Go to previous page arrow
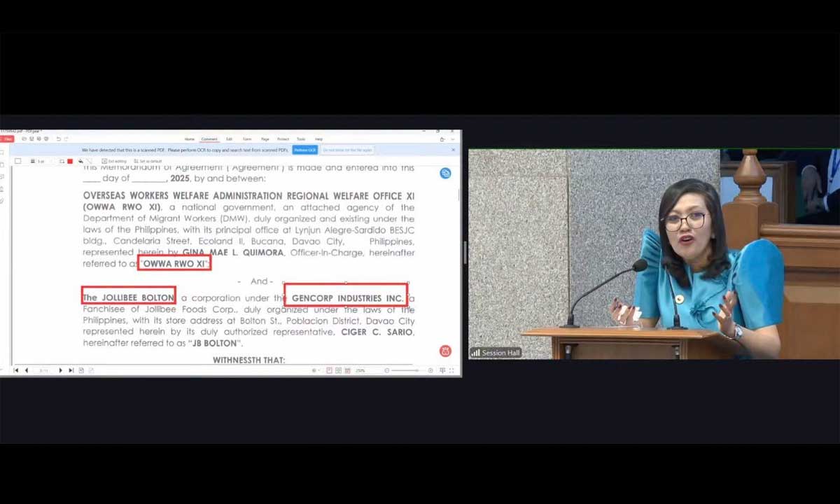Viewport: 840px width, 504px height. [x=27, y=370]
